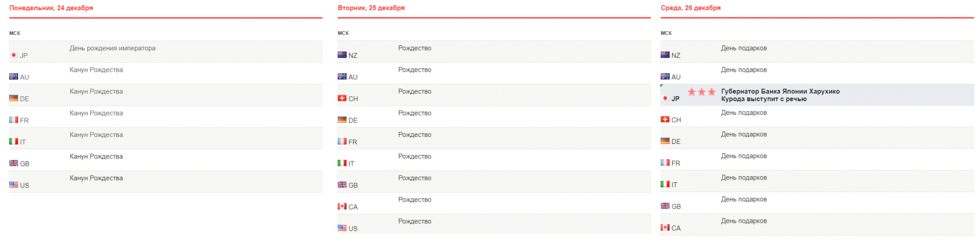Image resolution: width=980 pixels, height=243 pixels.
Task: Click МСК timezone label in Wednesday column
Action: click(x=666, y=33)
